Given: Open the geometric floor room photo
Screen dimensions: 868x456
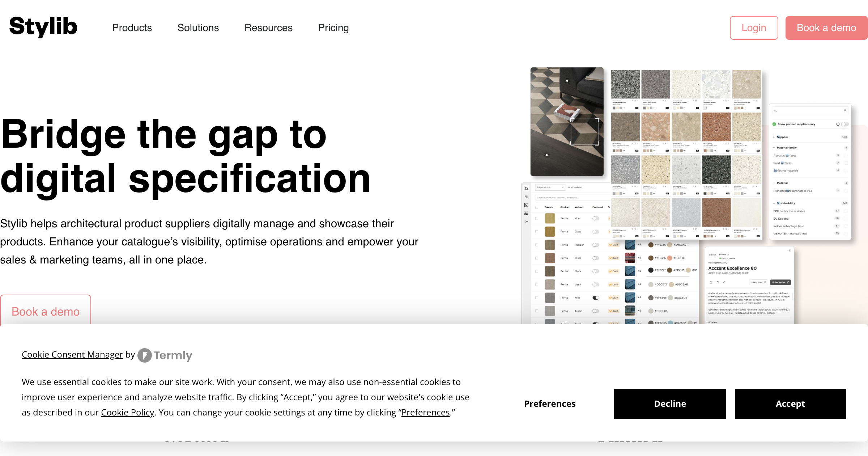Looking at the screenshot, I should pyautogui.click(x=567, y=122).
